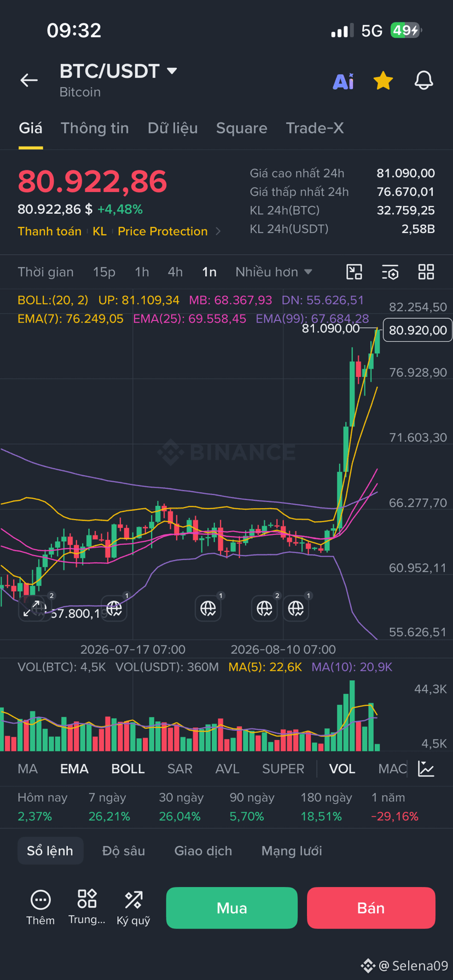The height and width of the screenshot is (980, 453).
Task: Tap the 7 ngày 26,21% performance
Action: point(109,807)
